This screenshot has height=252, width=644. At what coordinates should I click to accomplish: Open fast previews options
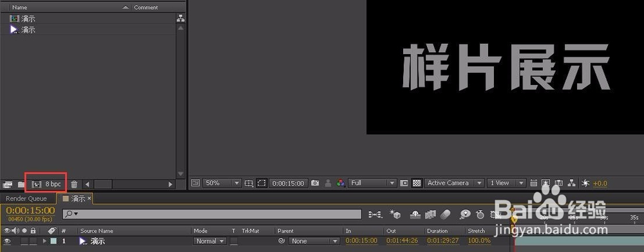coord(546,183)
